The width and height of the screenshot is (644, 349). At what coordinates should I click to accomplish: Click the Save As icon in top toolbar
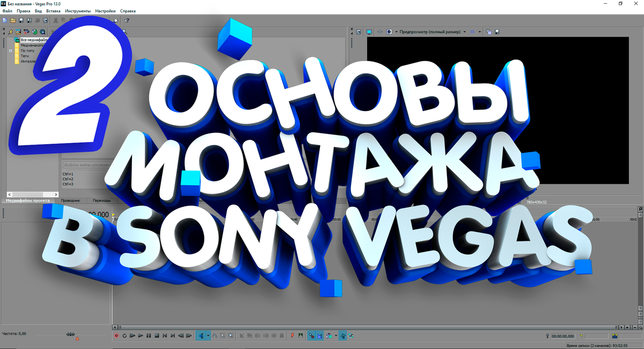click(29, 20)
